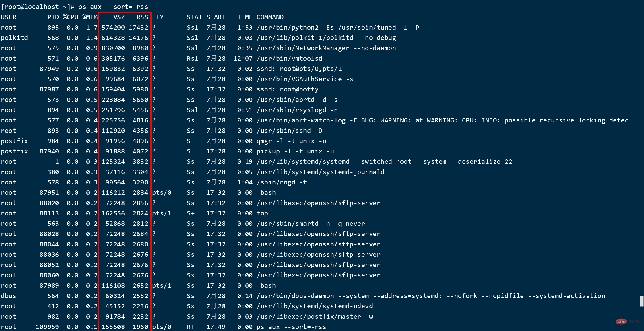Click the COMMAND column header

270,17
